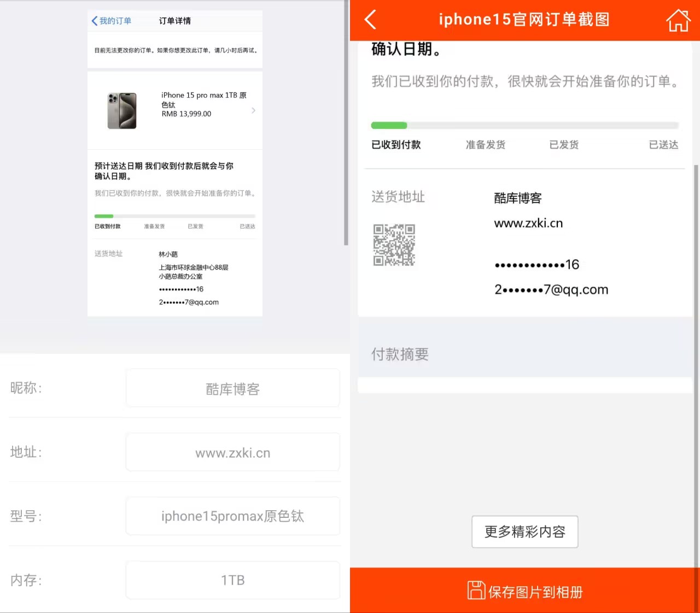The height and width of the screenshot is (613, 700).
Task: Tap the 付款摘要 section header
Action: tap(399, 354)
